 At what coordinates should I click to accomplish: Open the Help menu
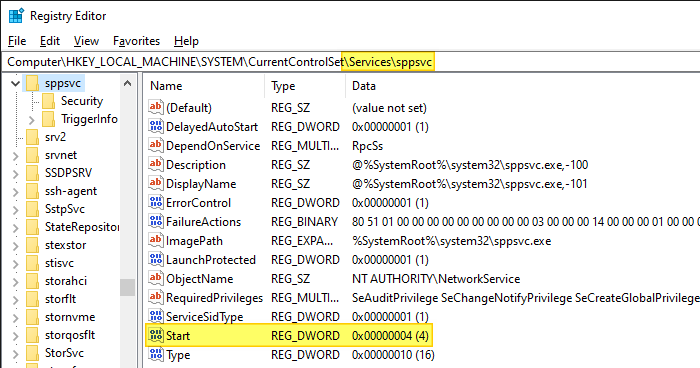coord(186,41)
